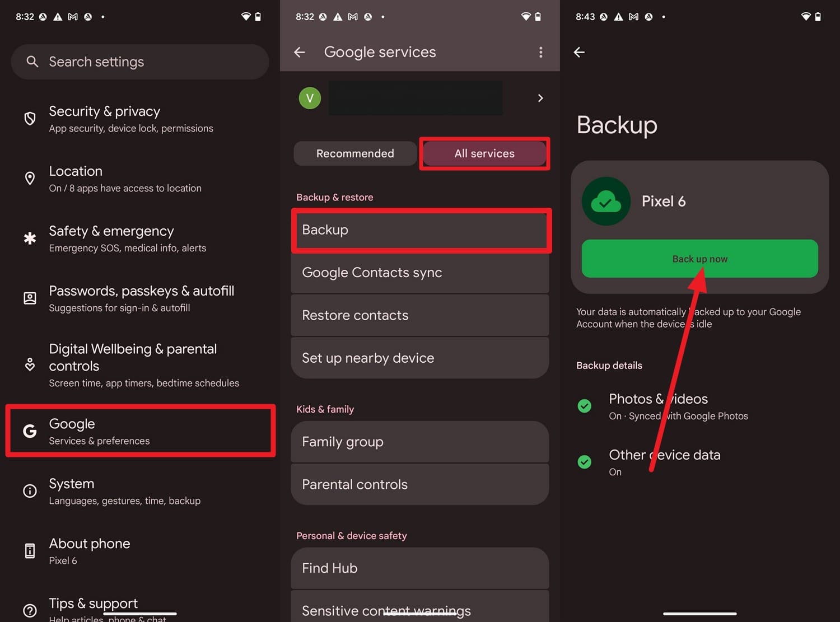Open About phone Pixel 6

[x=140, y=551]
